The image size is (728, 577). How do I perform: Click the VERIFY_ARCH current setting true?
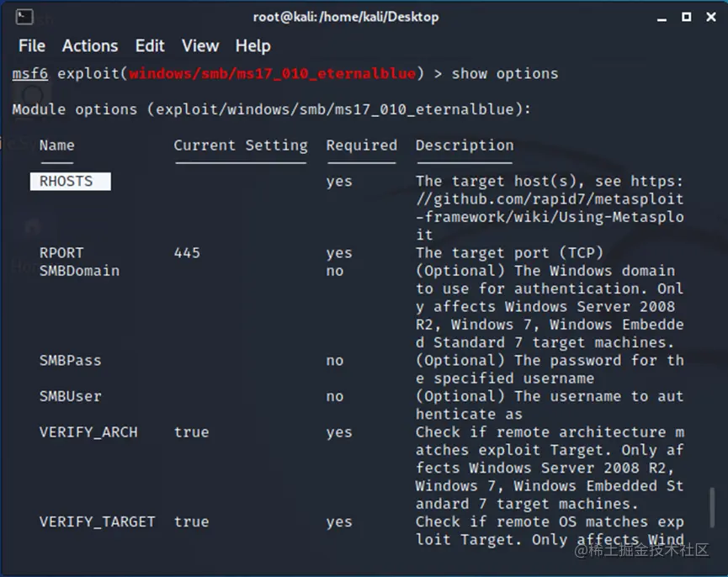click(x=191, y=431)
